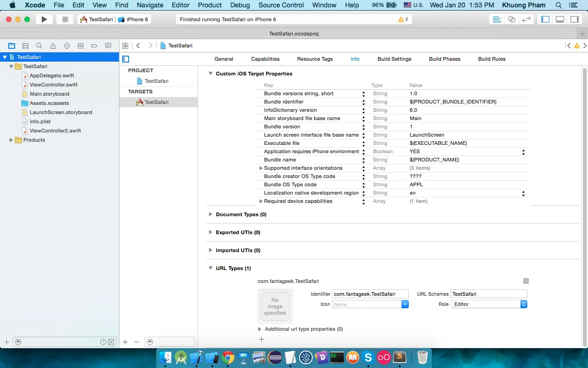Remove the com.fantageek.TestSafari URL type
The height and width of the screenshot is (368, 588).
[x=526, y=281]
